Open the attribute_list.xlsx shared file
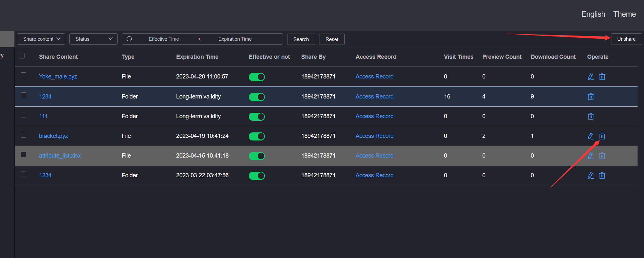The height and width of the screenshot is (258, 644). [60, 156]
